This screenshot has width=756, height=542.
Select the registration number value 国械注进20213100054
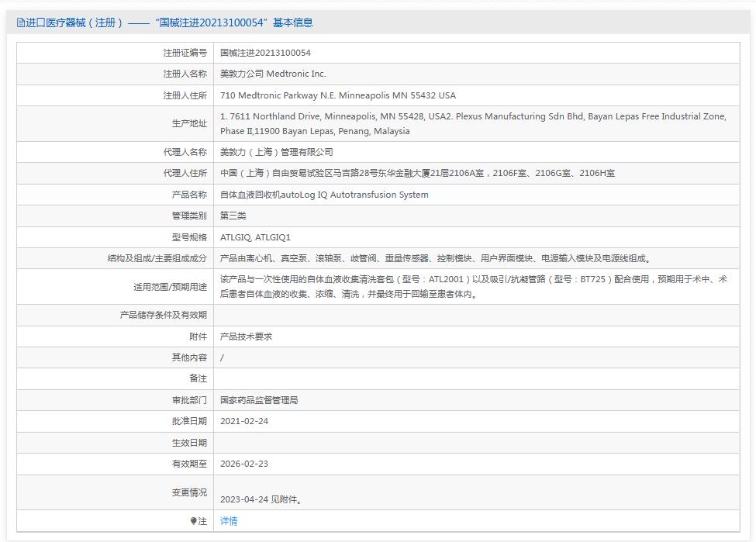265,53
